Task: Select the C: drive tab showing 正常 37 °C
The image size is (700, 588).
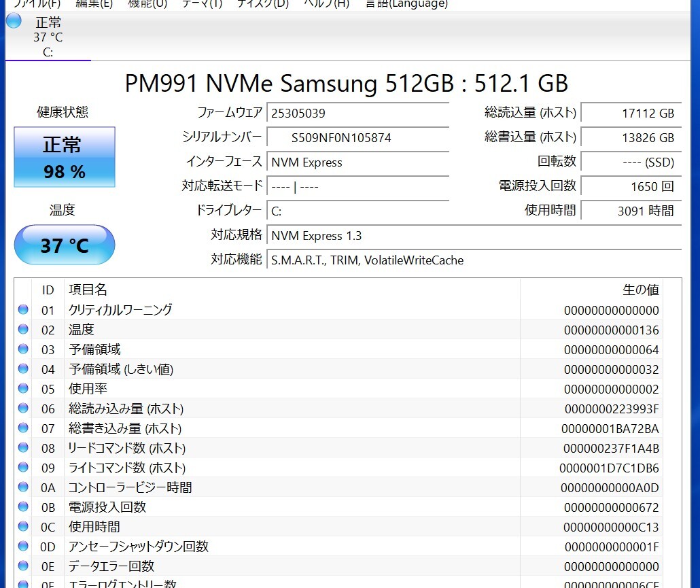Action: pos(48,37)
